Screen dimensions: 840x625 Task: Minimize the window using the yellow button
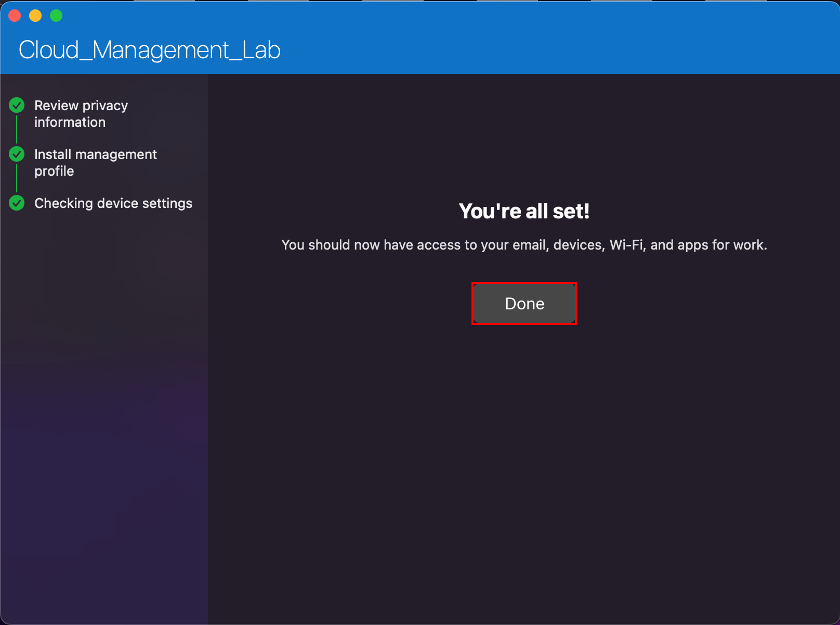tap(35, 16)
